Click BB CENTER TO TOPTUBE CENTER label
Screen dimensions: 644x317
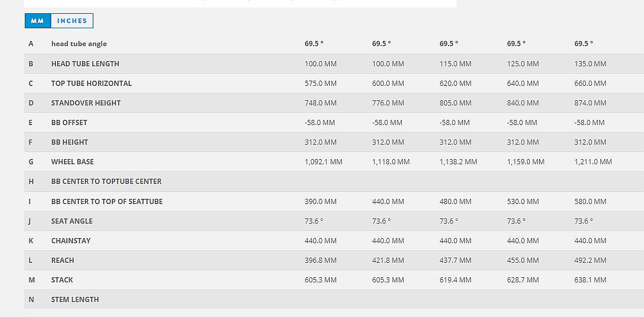[x=106, y=182]
